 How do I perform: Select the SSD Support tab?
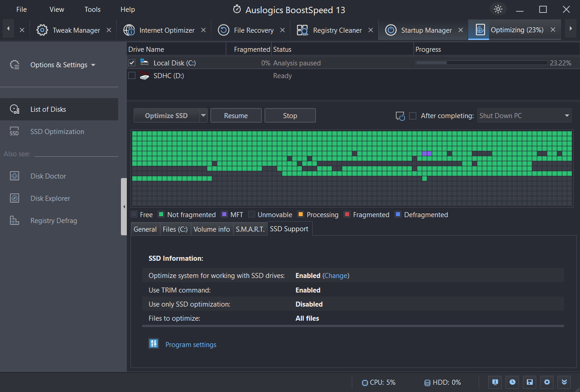click(x=289, y=229)
